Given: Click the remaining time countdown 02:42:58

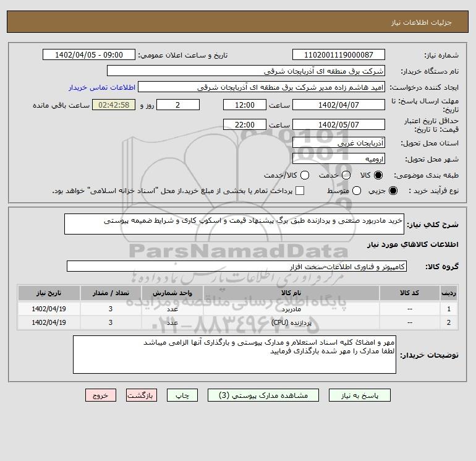Looking at the screenshot, I should (x=114, y=105).
